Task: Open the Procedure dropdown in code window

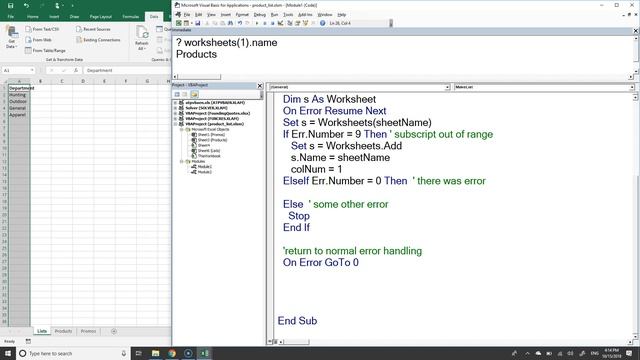Action: (x=631, y=87)
